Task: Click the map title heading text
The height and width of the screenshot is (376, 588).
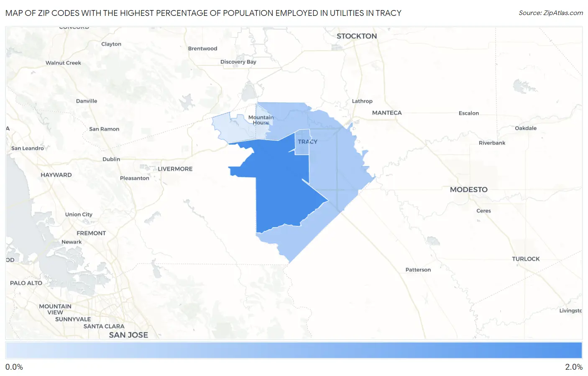Action: click(203, 13)
